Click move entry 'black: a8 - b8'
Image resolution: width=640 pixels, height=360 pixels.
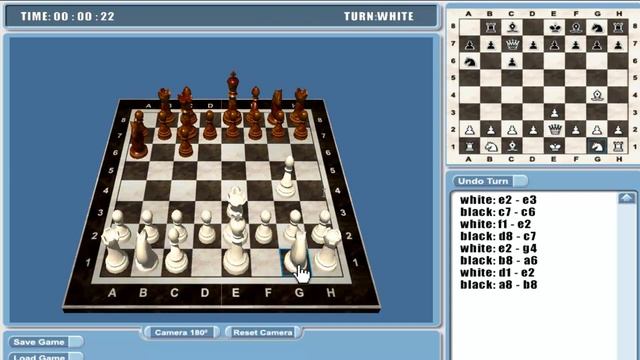pyautogui.click(x=498, y=284)
